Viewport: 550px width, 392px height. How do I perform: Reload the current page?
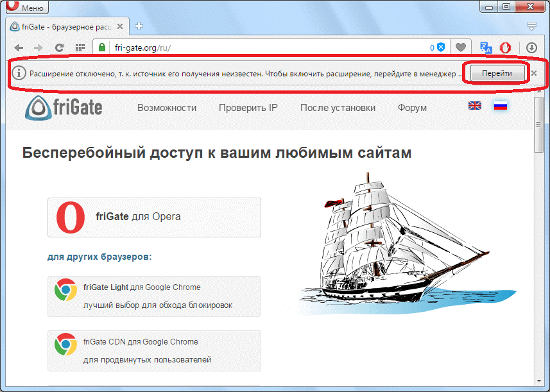tap(59, 47)
